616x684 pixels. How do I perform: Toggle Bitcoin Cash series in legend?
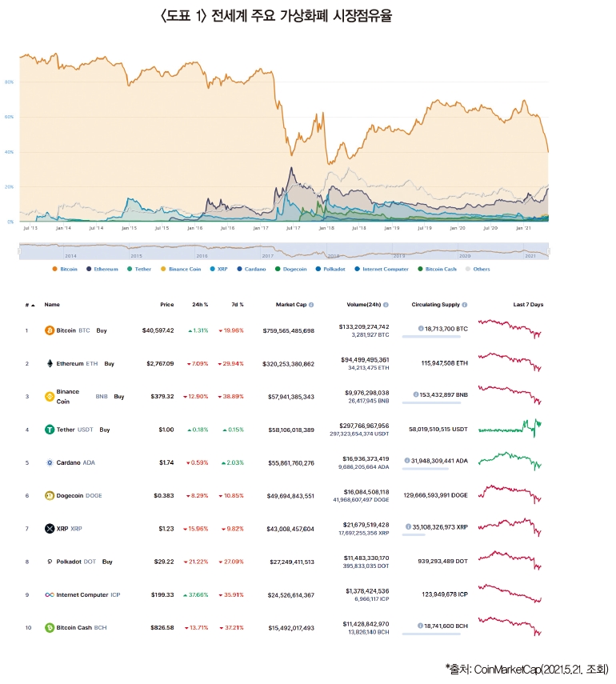(x=437, y=269)
